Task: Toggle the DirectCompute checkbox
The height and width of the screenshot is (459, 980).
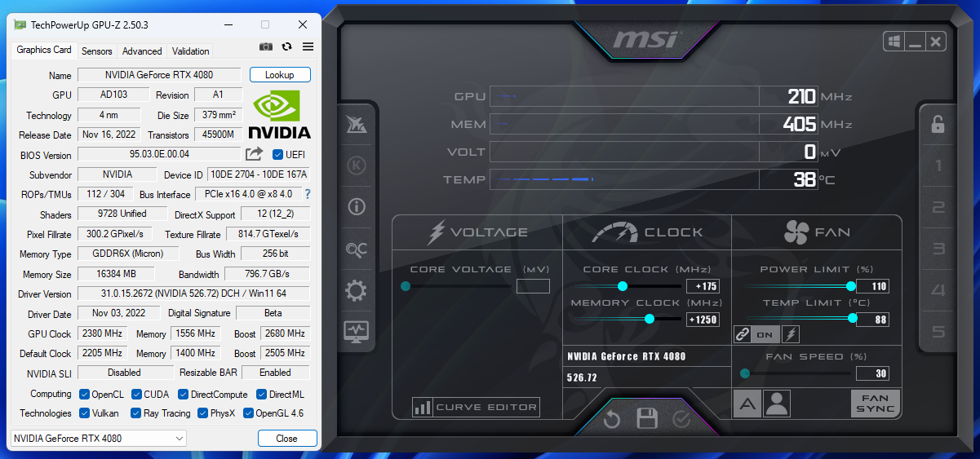Action: point(183,394)
